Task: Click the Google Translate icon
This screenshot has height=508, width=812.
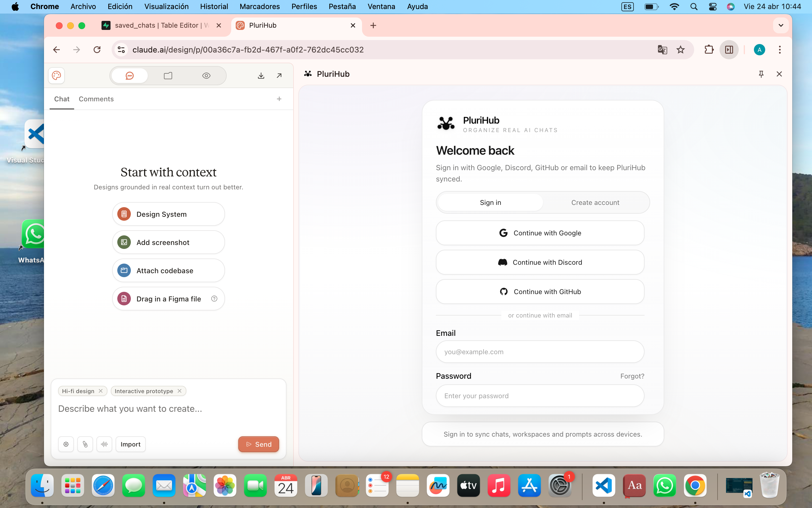Action: 662,50
